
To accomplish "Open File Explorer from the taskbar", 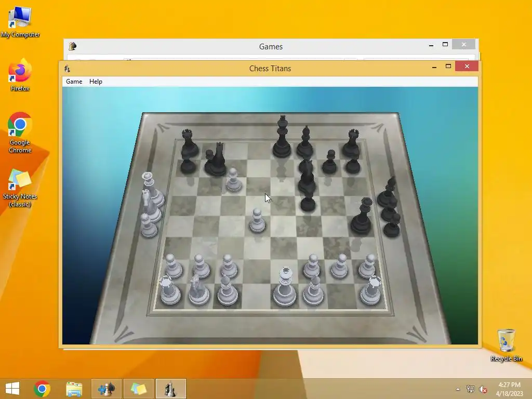I will point(74,389).
